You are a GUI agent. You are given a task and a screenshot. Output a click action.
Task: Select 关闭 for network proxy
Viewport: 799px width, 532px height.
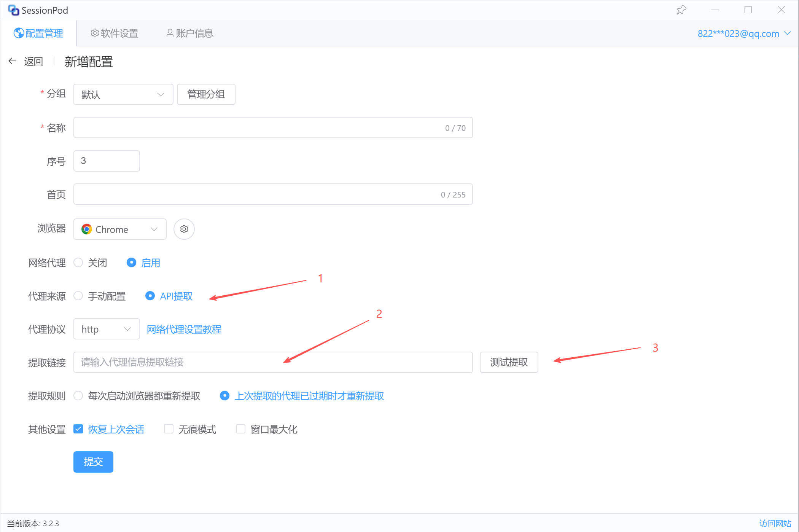point(78,263)
